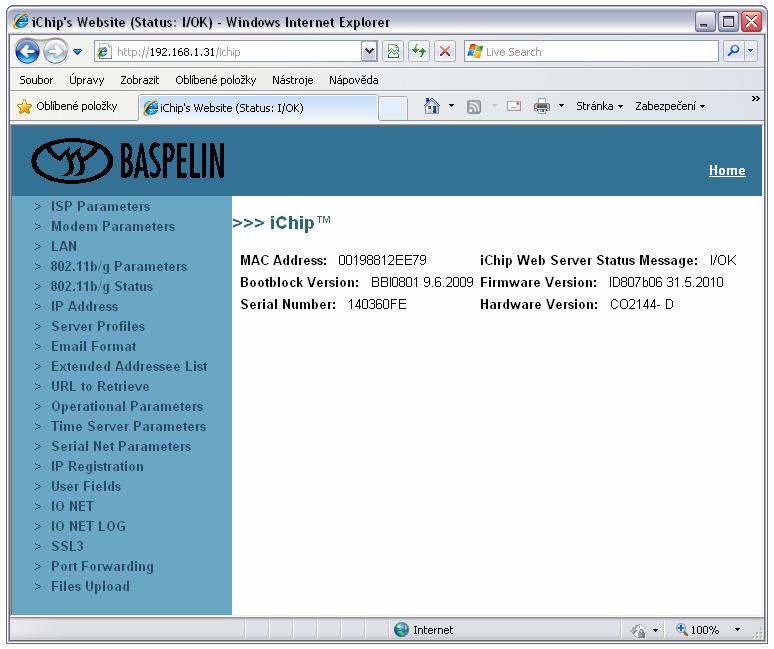Open Email Format link
The width and height of the screenshot is (774, 649).
pyautogui.click(x=93, y=346)
